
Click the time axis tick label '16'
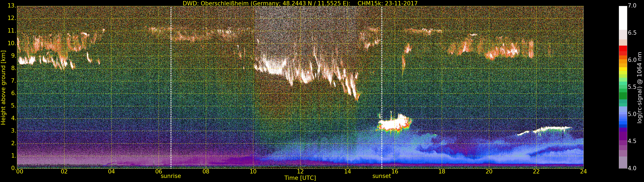tap(395, 171)
